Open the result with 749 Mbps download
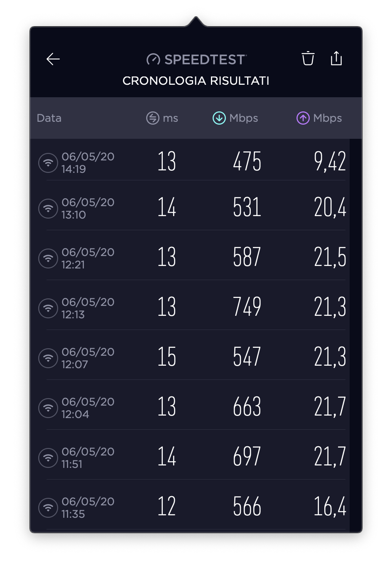 pos(247,307)
